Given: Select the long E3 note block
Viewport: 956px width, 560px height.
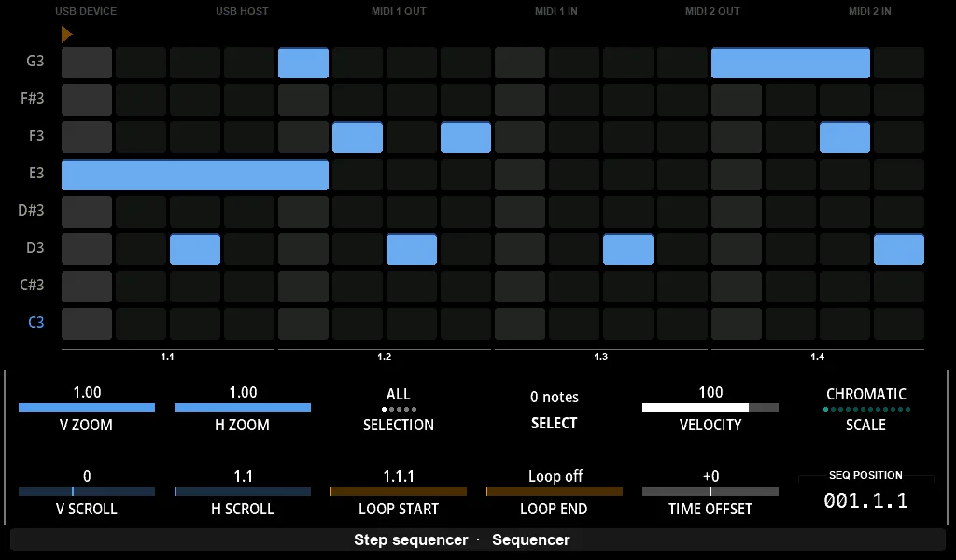Looking at the screenshot, I should coord(195,175).
